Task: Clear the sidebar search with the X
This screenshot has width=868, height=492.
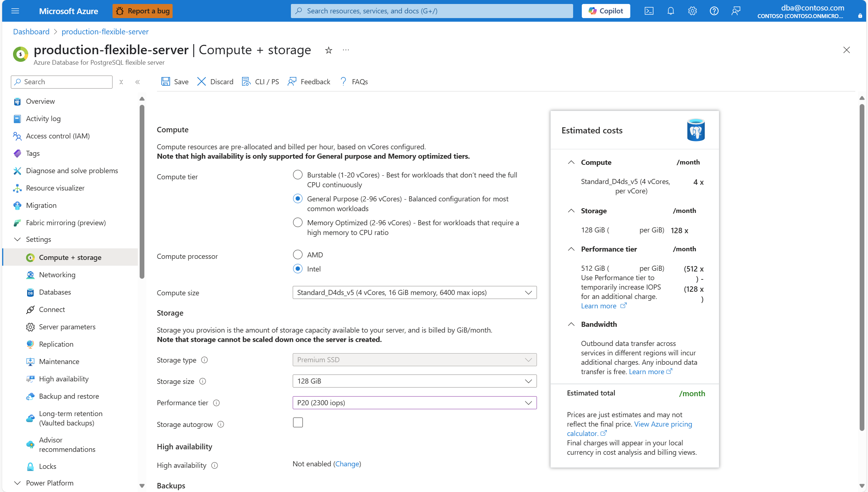Action: point(121,82)
